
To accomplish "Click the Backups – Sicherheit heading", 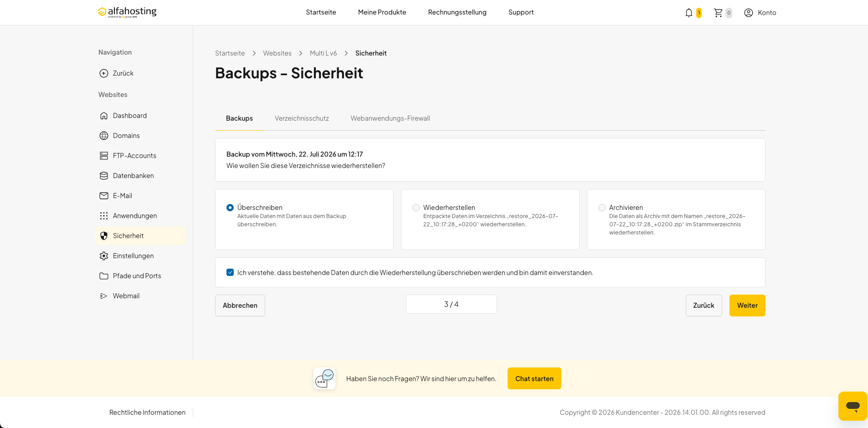I will click(289, 73).
